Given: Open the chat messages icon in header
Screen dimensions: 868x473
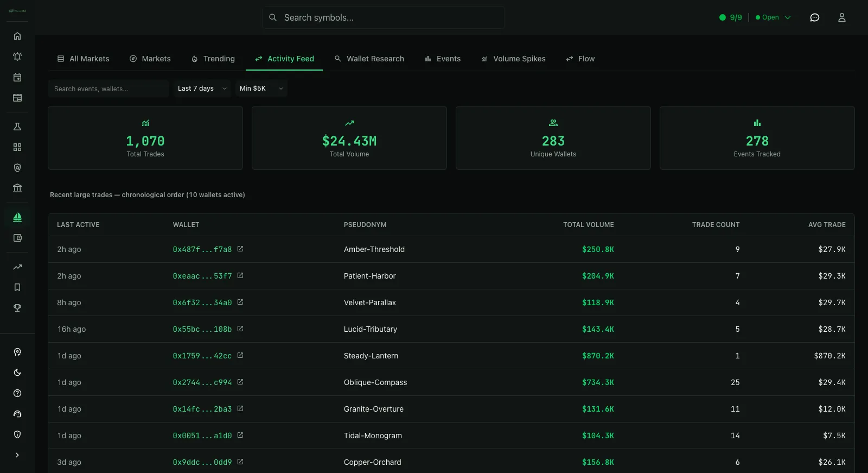Looking at the screenshot, I should 814,17.
